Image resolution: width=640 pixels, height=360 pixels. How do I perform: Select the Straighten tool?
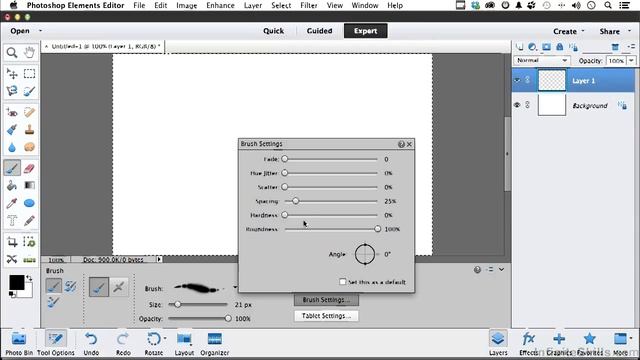(x=29, y=259)
